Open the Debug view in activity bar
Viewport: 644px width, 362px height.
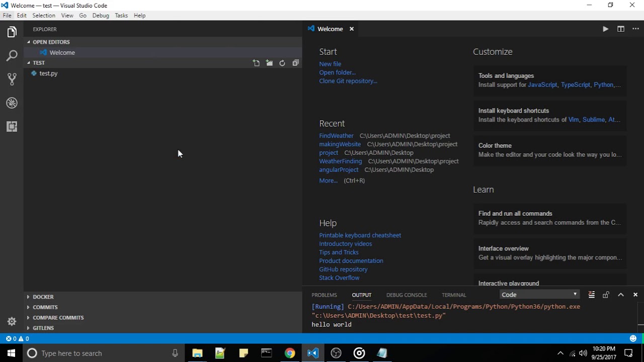tap(12, 103)
